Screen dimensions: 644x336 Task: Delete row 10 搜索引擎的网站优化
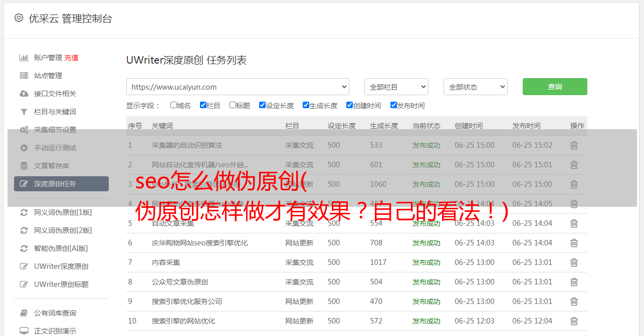[574, 321]
